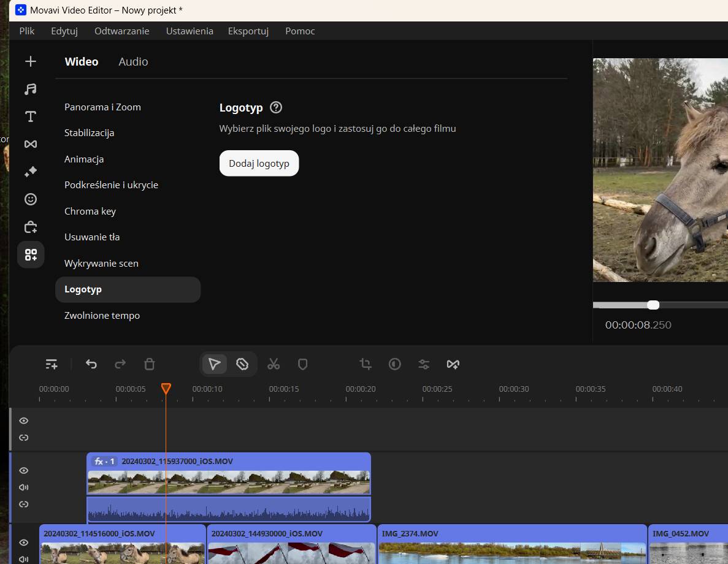The width and height of the screenshot is (728, 564).
Task: Open the Stickers smiley panel
Action: coord(31,199)
